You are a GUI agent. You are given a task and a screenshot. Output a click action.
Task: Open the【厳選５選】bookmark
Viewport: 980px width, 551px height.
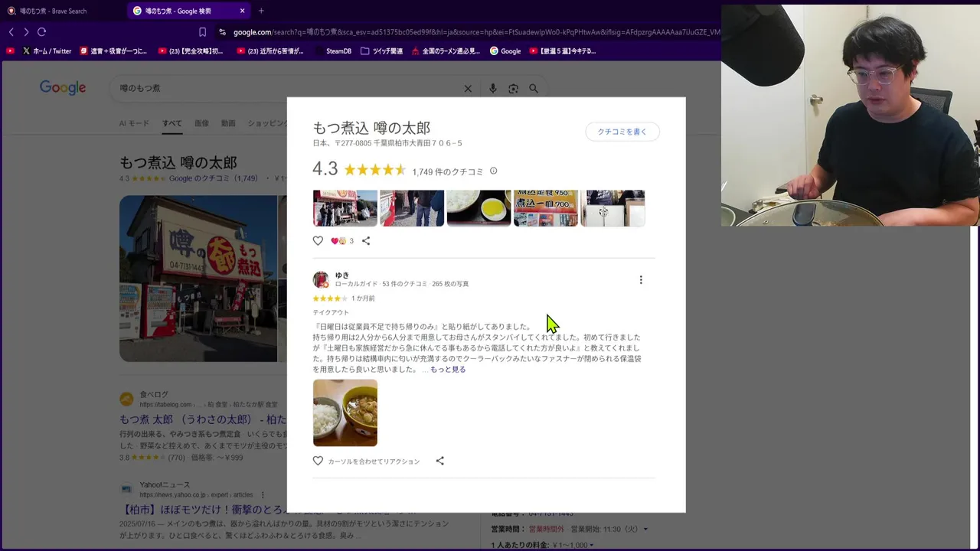tap(563, 51)
